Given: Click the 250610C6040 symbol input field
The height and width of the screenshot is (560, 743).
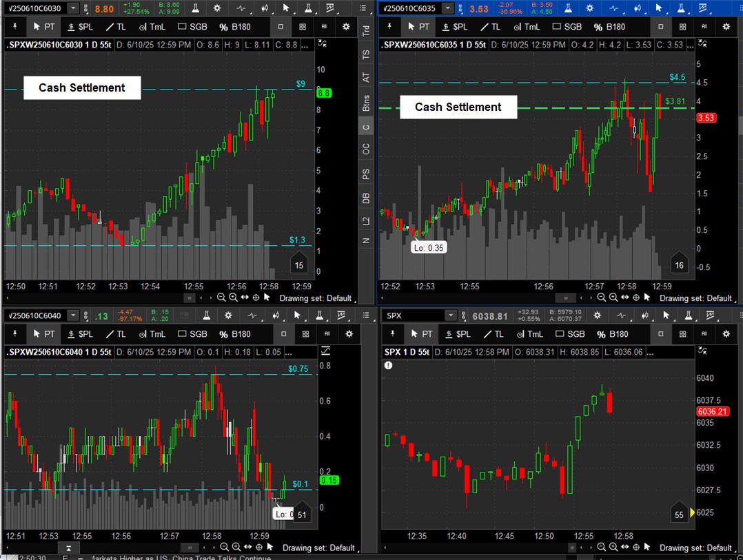Looking at the screenshot, I should (34, 315).
